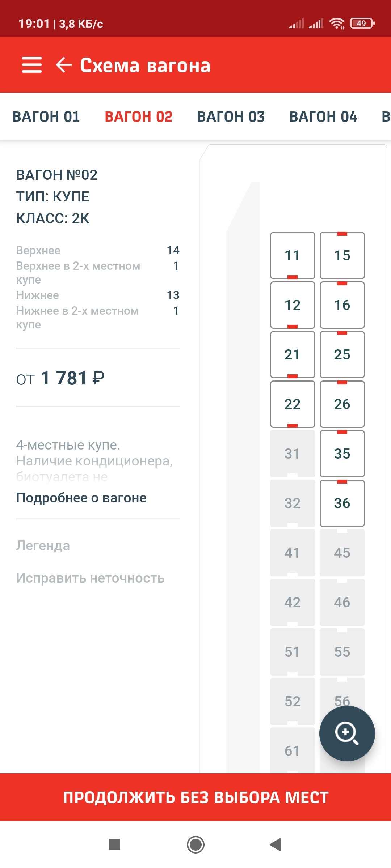Switch to ВАГОН 01 tab
Screen dimensions: 391x868
[x=46, y=117]
